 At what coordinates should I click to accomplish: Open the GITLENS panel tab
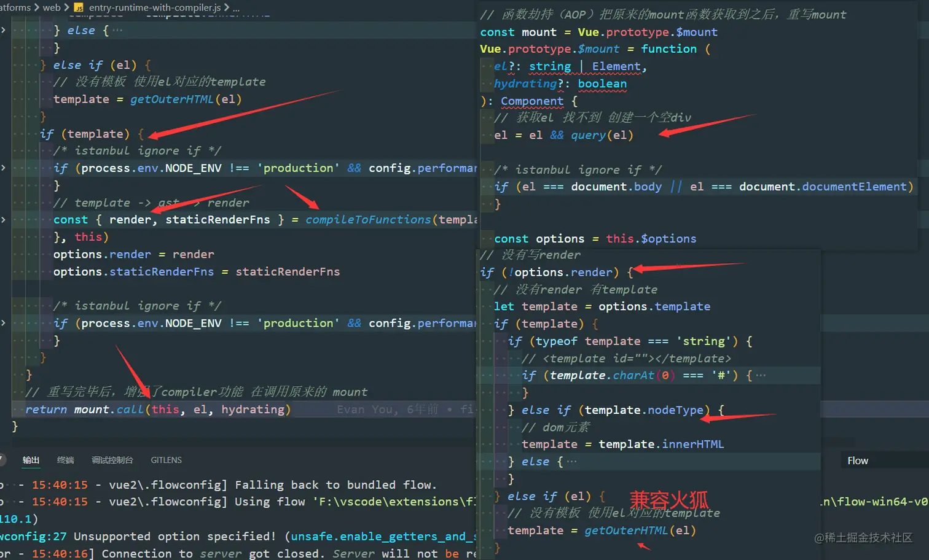point(166,460)
